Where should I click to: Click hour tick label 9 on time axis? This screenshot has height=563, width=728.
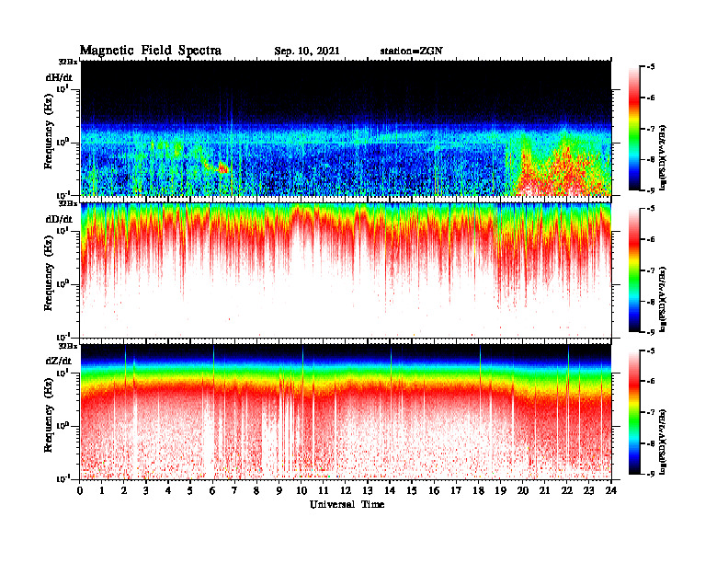point(279,491)
